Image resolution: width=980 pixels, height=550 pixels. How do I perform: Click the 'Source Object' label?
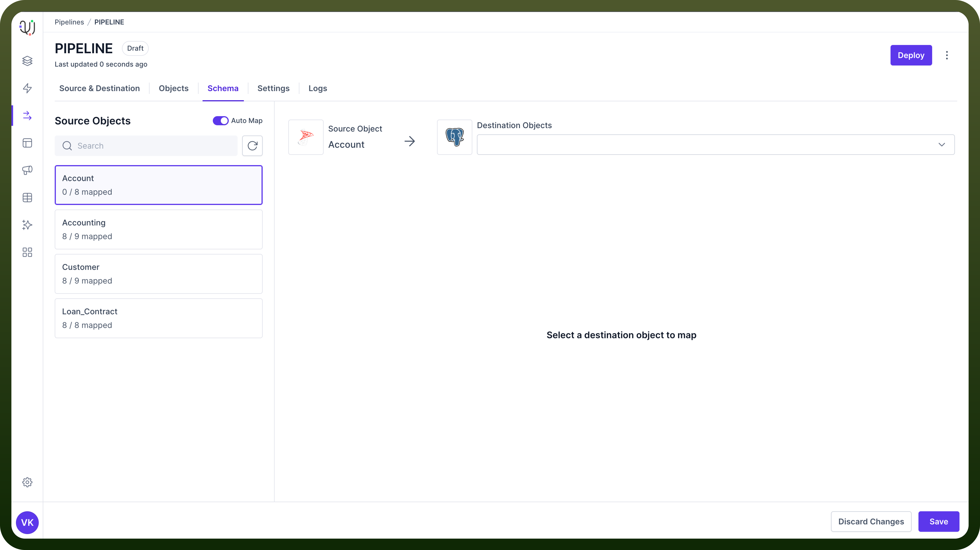click(355, 129)
